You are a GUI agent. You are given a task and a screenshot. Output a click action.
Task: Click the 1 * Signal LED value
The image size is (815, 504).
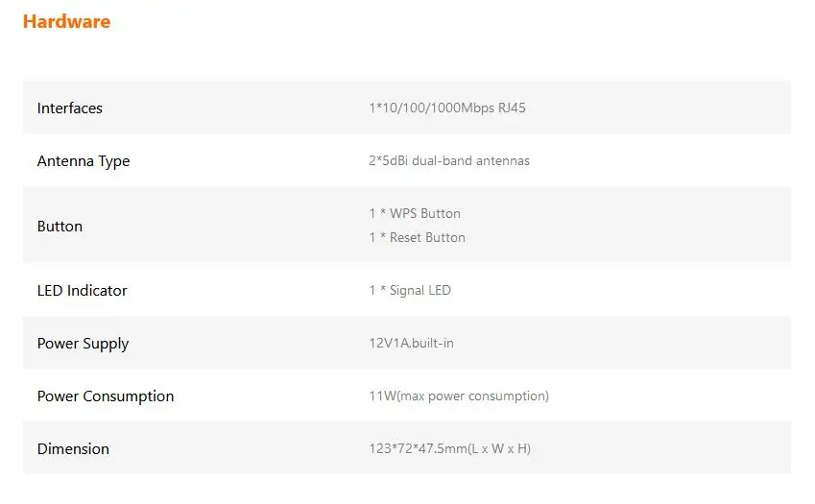coord(410,291)
